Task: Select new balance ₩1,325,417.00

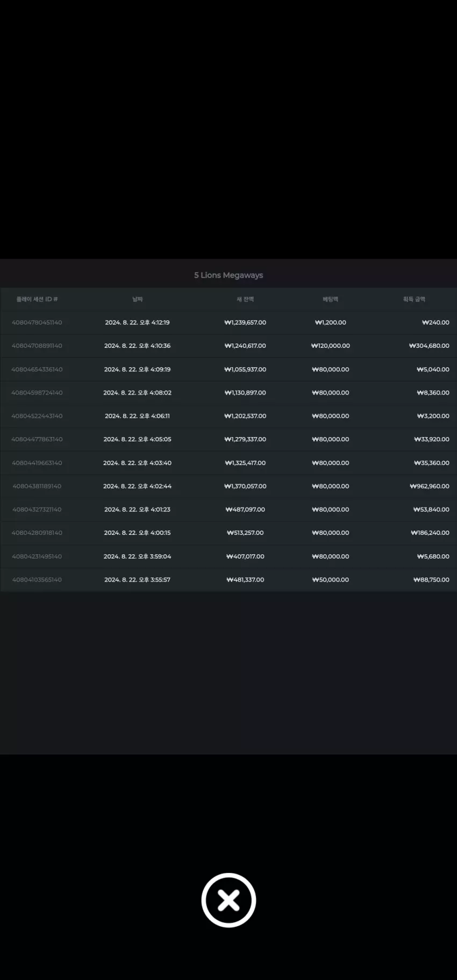Action: tap(245, 463)
